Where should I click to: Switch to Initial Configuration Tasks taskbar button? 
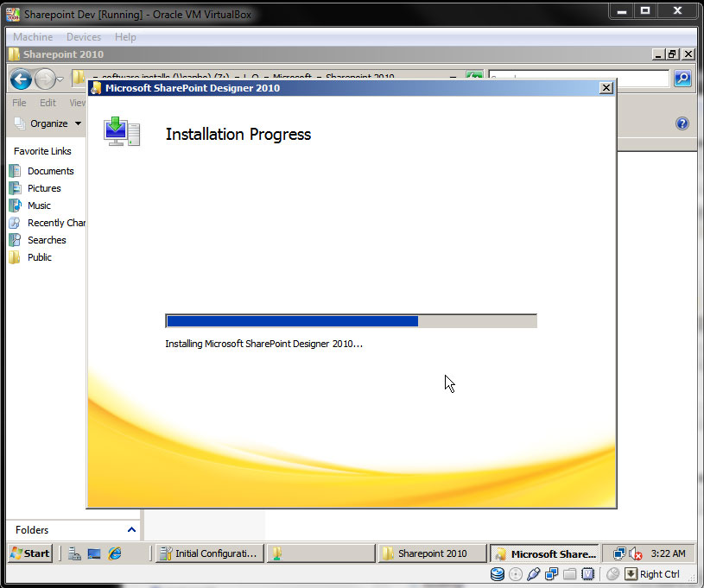[209, 553]
